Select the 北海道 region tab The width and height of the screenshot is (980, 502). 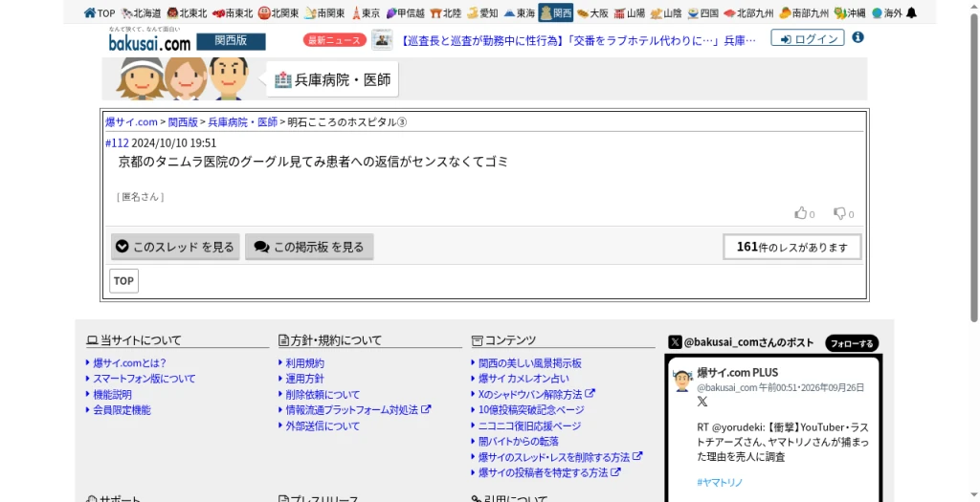click(142, 12)
